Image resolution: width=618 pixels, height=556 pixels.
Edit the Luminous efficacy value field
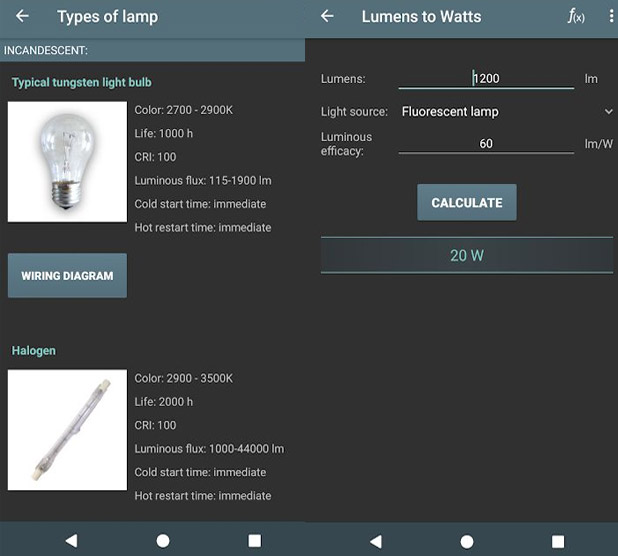coord(486,143)
